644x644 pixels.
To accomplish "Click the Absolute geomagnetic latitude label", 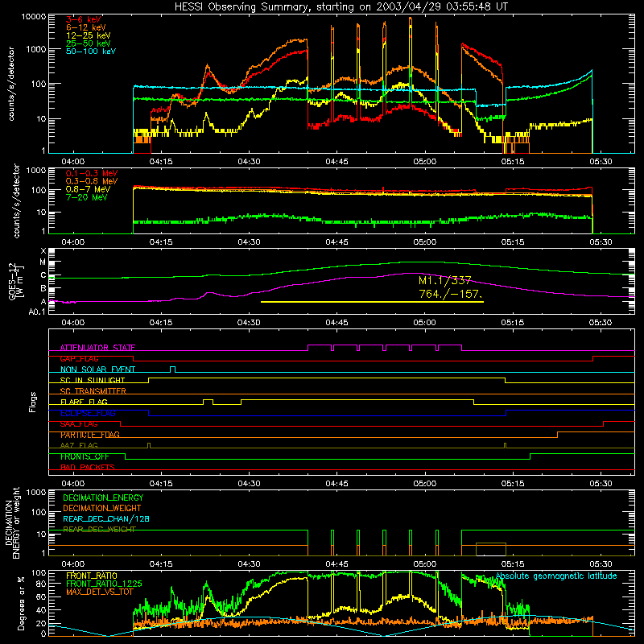I will coord(556,576).
